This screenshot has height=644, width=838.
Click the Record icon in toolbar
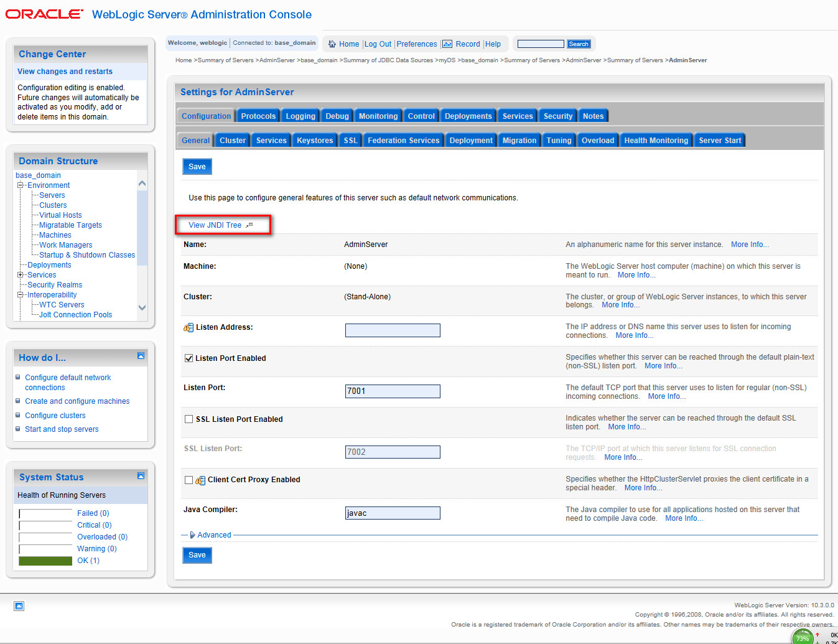[x=447, y=44]
